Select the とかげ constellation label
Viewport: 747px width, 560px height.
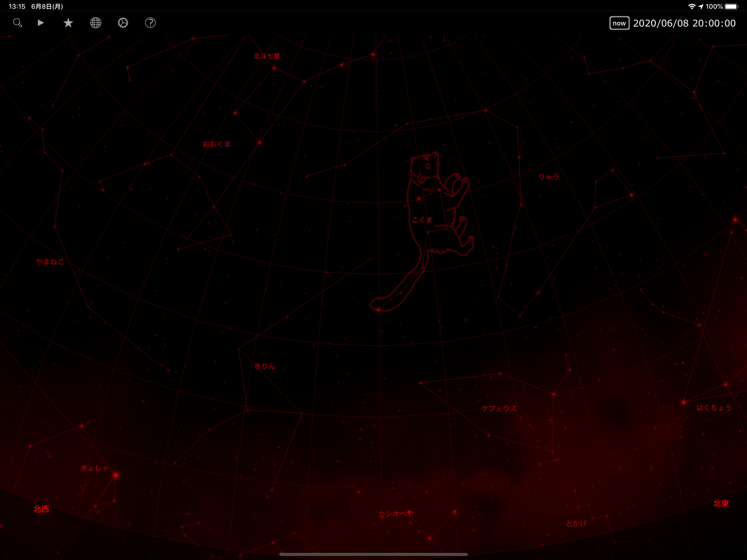point(576,524)
